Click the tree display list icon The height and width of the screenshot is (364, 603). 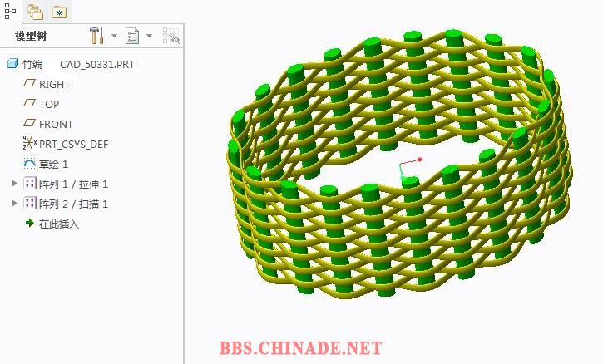[132, 36]
